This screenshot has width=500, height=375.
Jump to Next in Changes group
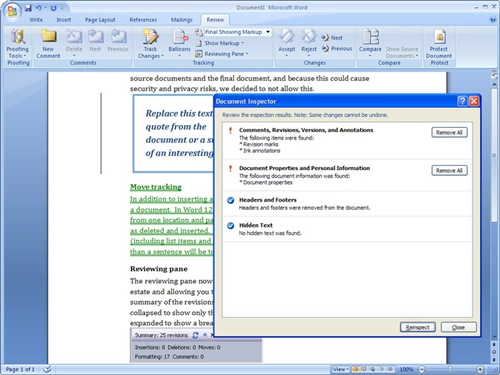tap(332, 38)
